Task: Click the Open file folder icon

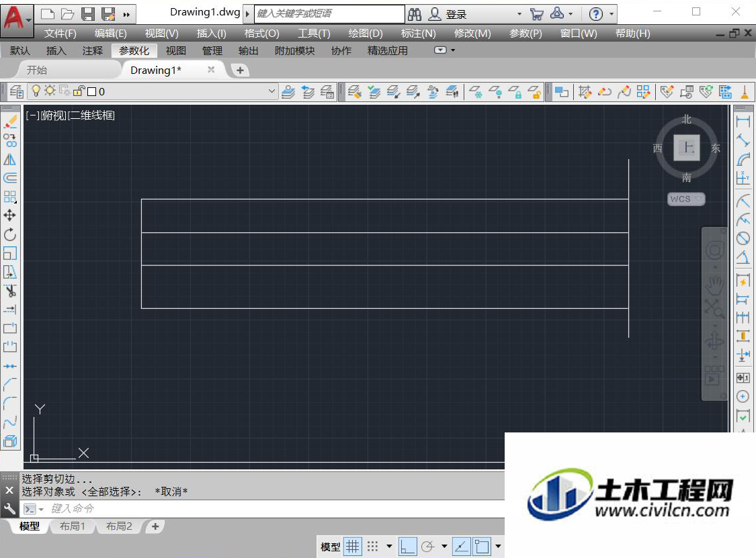Action: pos(67,14)
